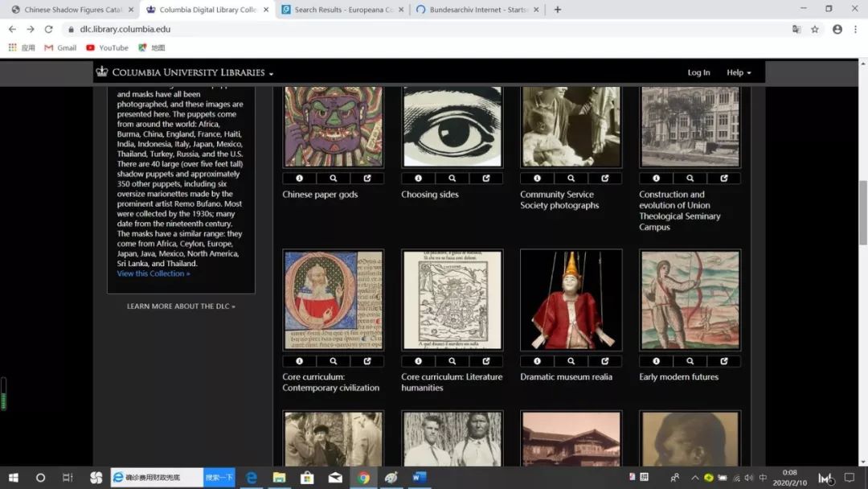Click the browser translate page icon
The height and width of the screenshot is (489, 868).
point(796,29)
